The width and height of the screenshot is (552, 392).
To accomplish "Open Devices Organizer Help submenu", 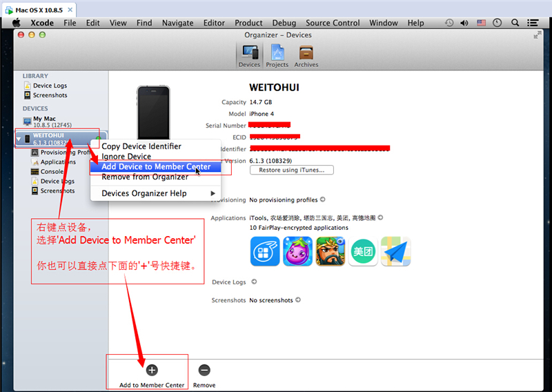I will click(155, 193).
